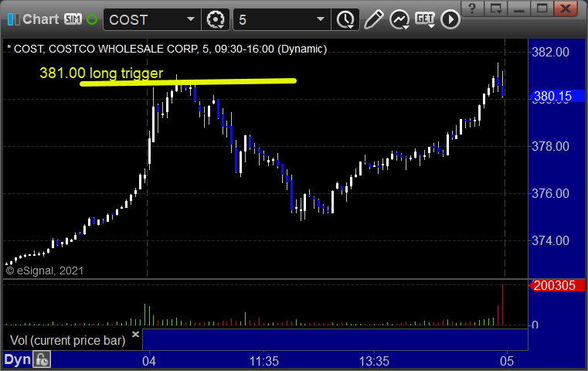Image resolution: width=588 pixels, height=371 pixels.
Task: Open chart settings gear icon
Action: coord(216,19)
